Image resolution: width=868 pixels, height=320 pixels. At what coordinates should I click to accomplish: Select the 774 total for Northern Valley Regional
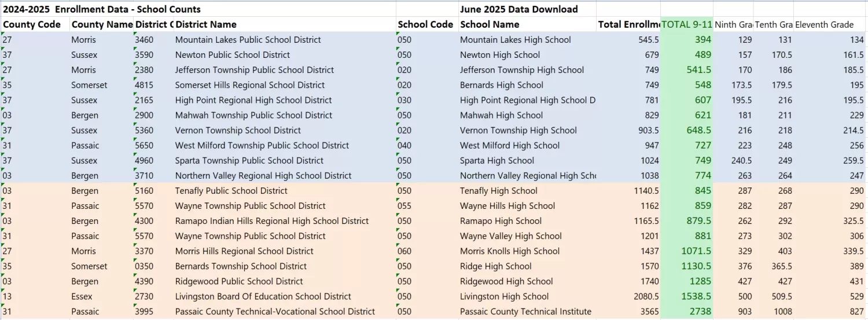[686, 175]
